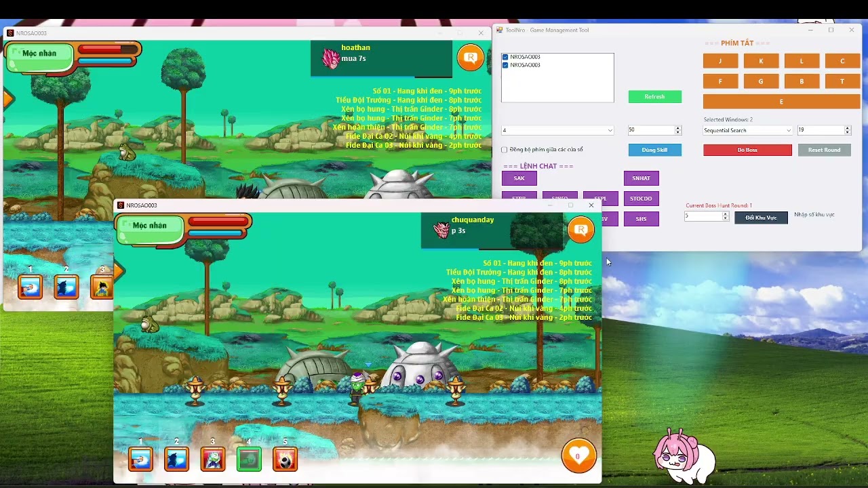
Task: Trigger hotkey J button
Action: pyautogui.click(x=720, y=61)
